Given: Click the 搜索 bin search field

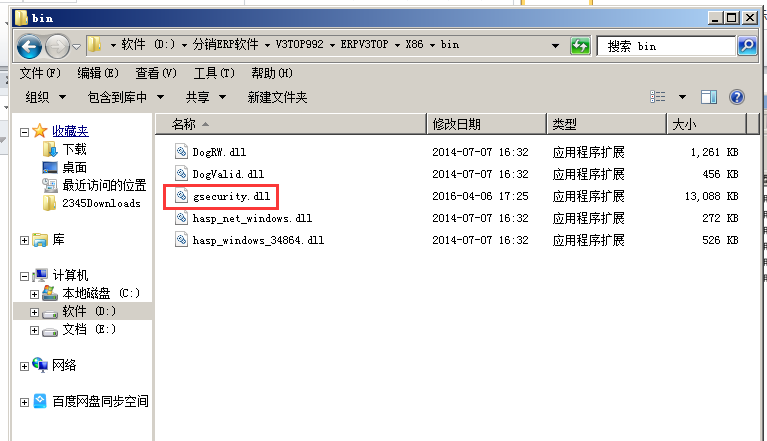Looking at the screenshot, I should point(665,46).
